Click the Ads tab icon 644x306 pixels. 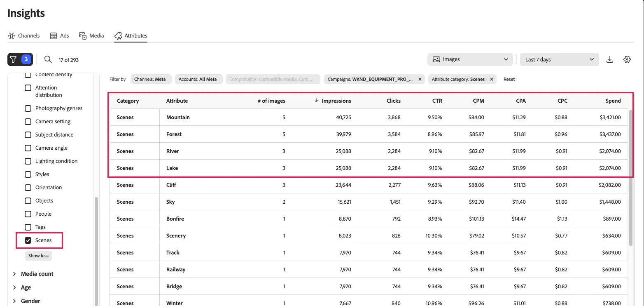pos(54,35)
